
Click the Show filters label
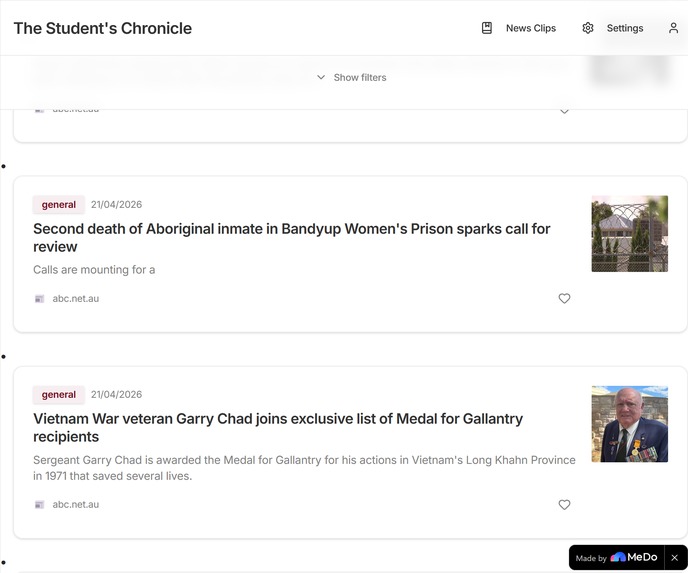tap(360, 78)
